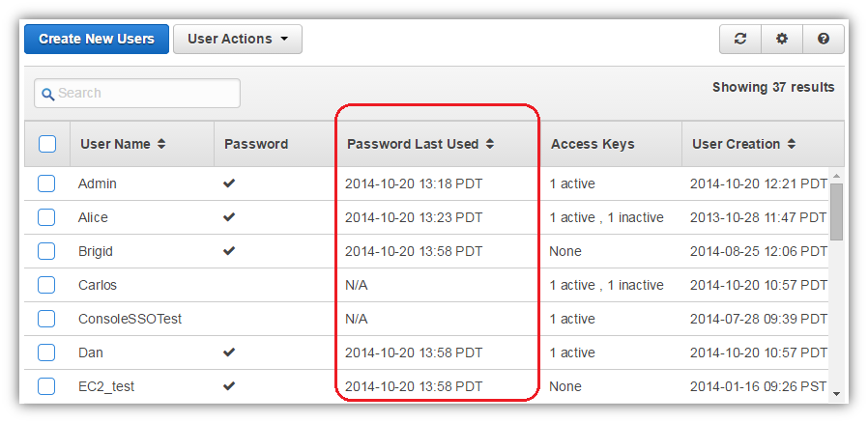Tick the EC2_test user checkbox
Screen dimensions: 868x423
[x=46, y=386]
